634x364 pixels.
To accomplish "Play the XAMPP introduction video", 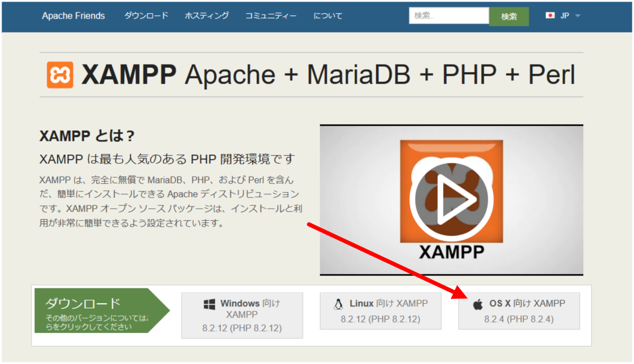I will [x=451, y=199].
